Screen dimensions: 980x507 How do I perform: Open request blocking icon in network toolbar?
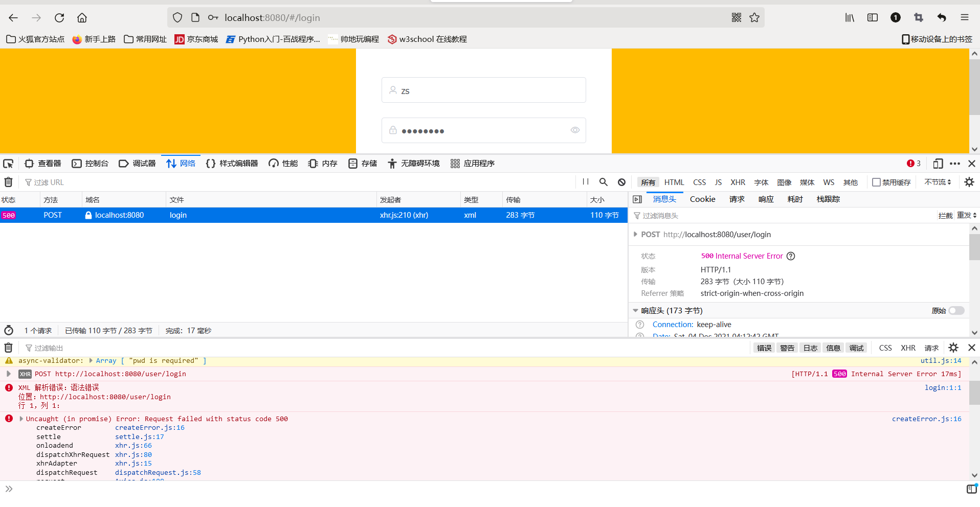[621, 182]
